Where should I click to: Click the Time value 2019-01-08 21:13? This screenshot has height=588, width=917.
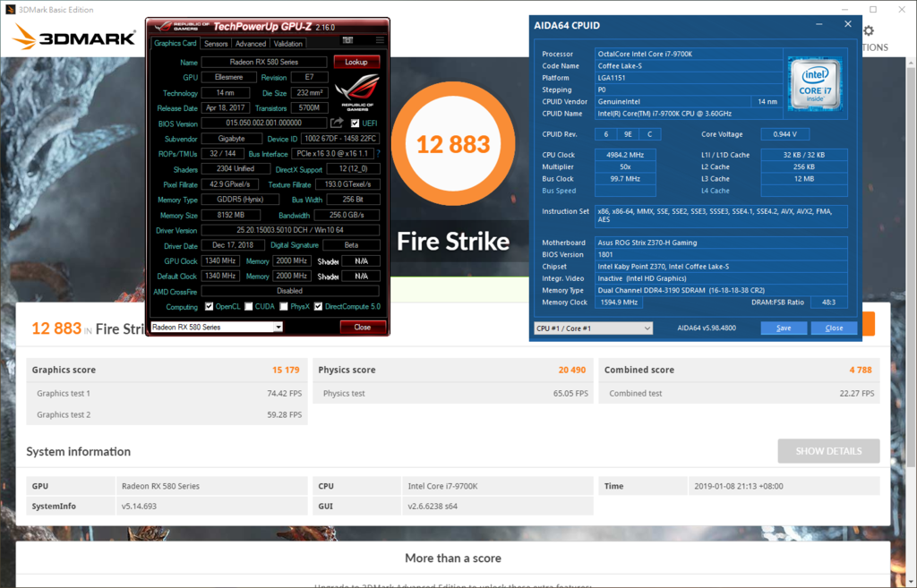(739, 486)
